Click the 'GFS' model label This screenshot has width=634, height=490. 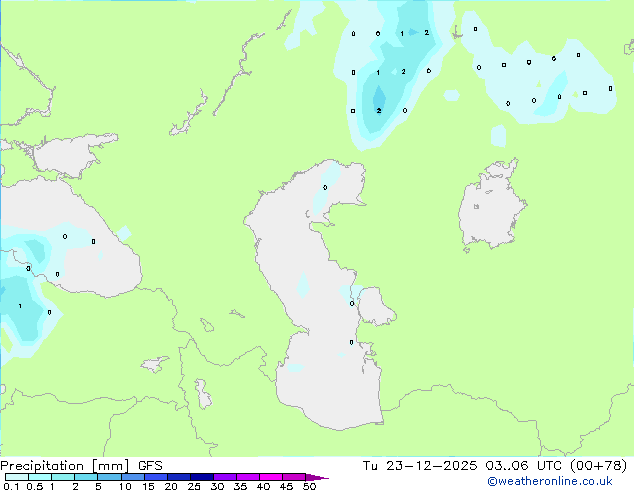click(150, 466)
